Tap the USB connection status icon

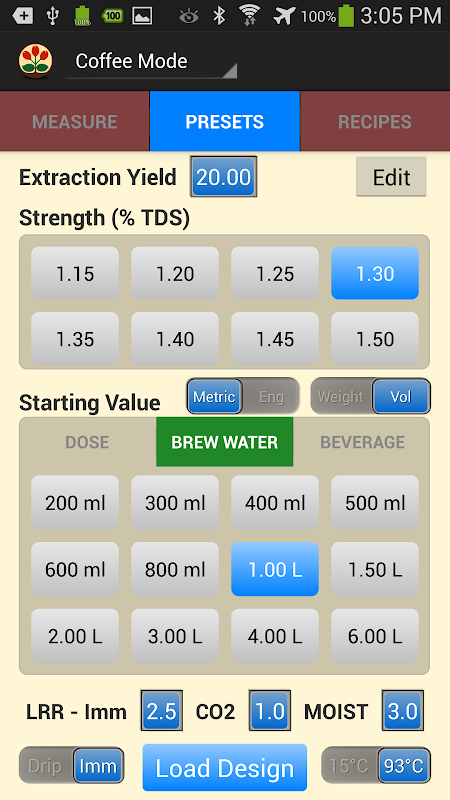(52, 16)
